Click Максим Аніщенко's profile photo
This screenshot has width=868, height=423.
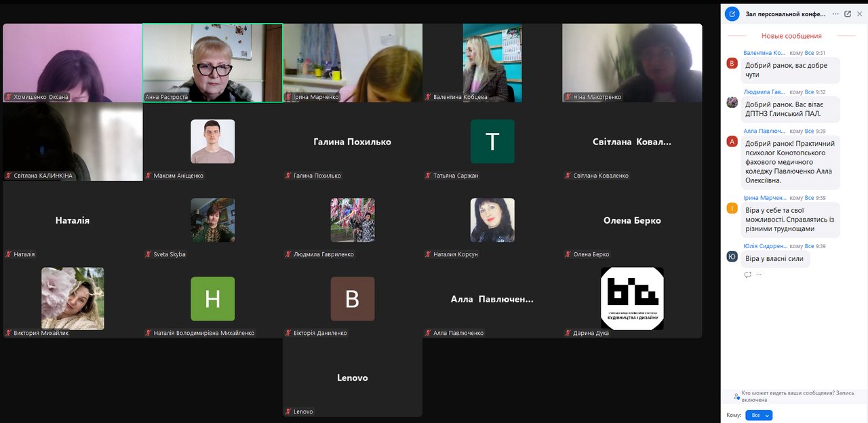(x=213, y=142)
